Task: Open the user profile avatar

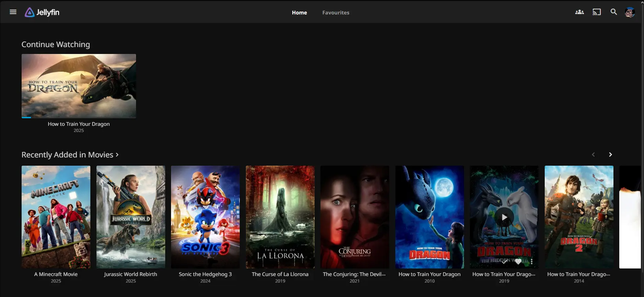Action: click(x=630, y=12)
